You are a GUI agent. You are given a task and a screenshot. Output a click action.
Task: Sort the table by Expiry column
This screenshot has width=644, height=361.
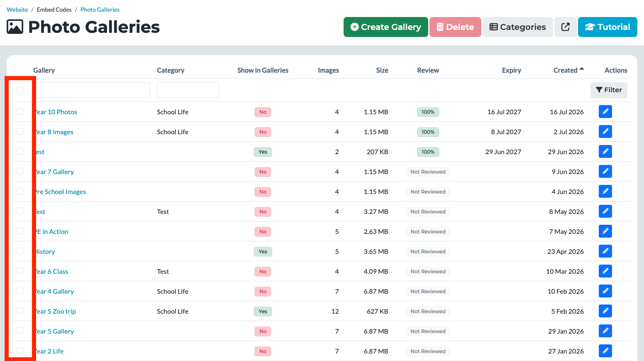511,70
